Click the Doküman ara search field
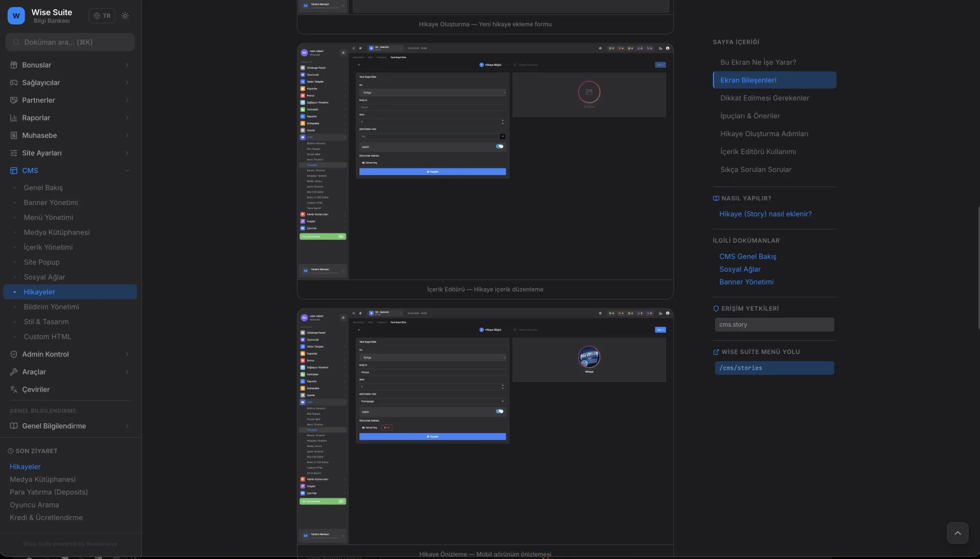The width and height of the screenshot is (980, 559). 70,42
